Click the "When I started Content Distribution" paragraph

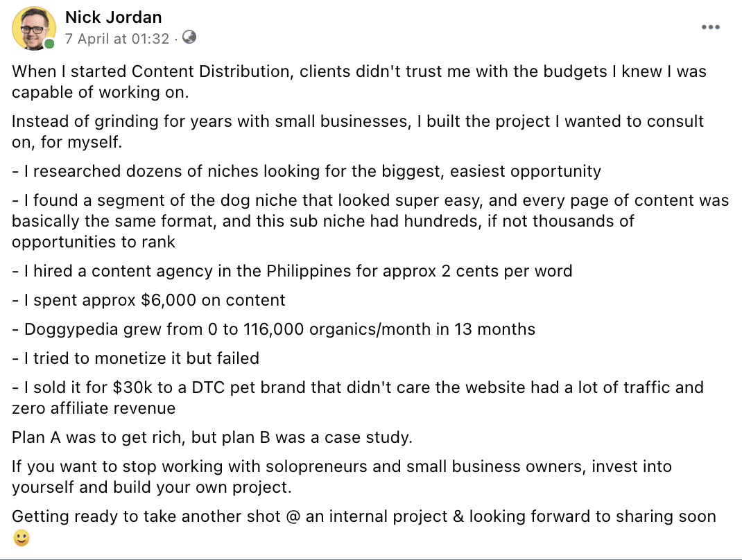tap(359, 81)
